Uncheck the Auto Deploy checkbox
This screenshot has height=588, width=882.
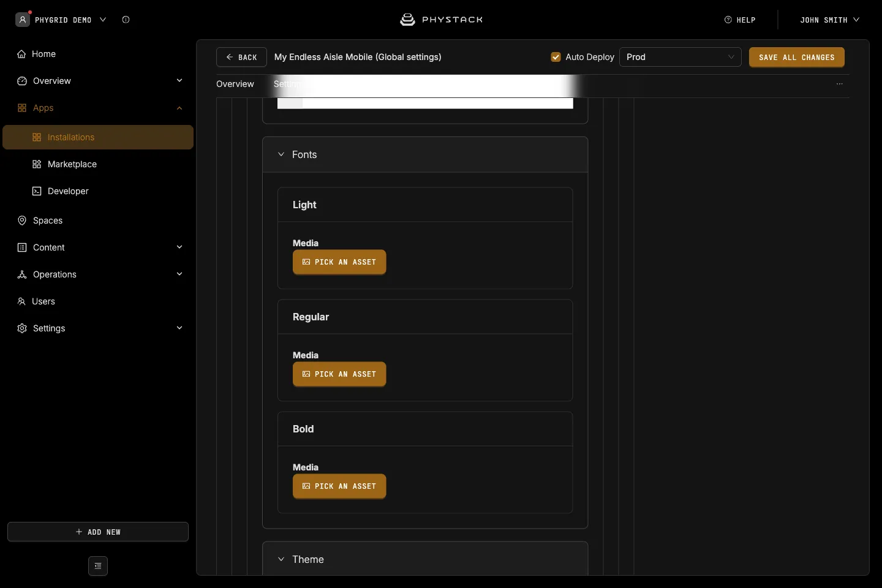[x=556, y=57]
